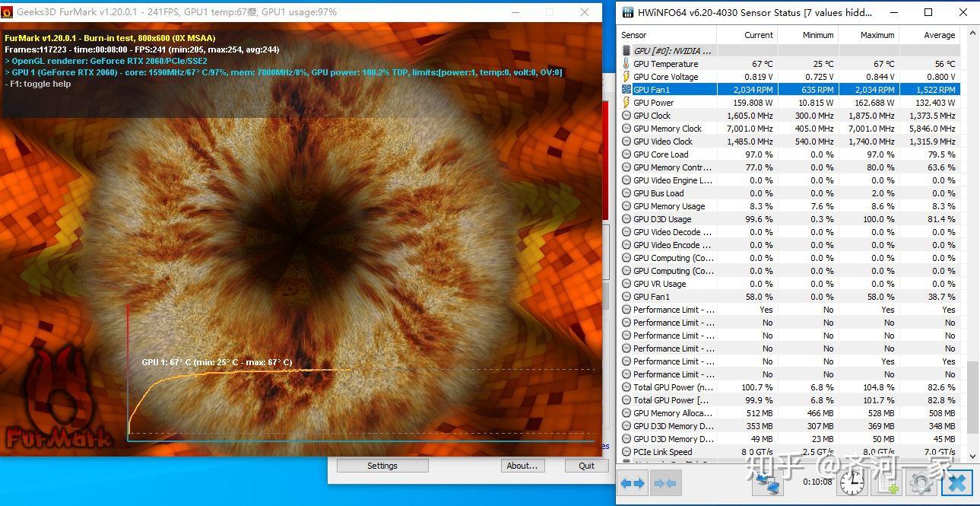Select the GPU D3D Memory row showing 49 MB
This screenshot has height=506, width=980.
789,439
